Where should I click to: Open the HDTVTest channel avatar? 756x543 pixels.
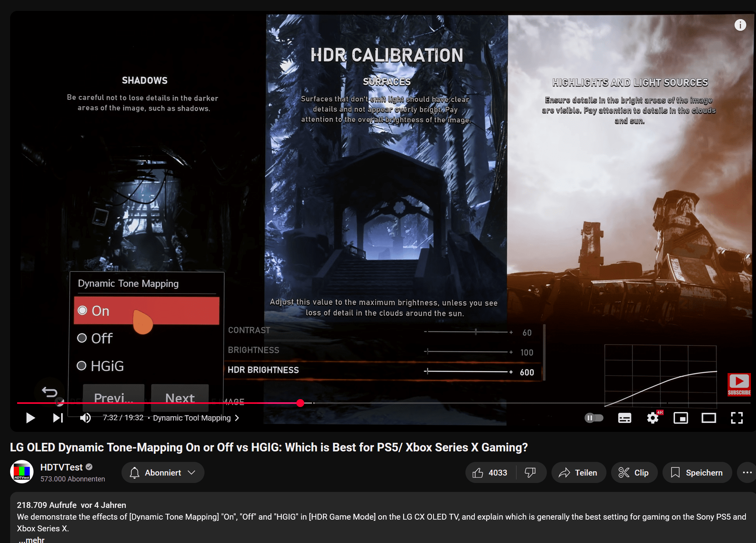tap(22, 472)
